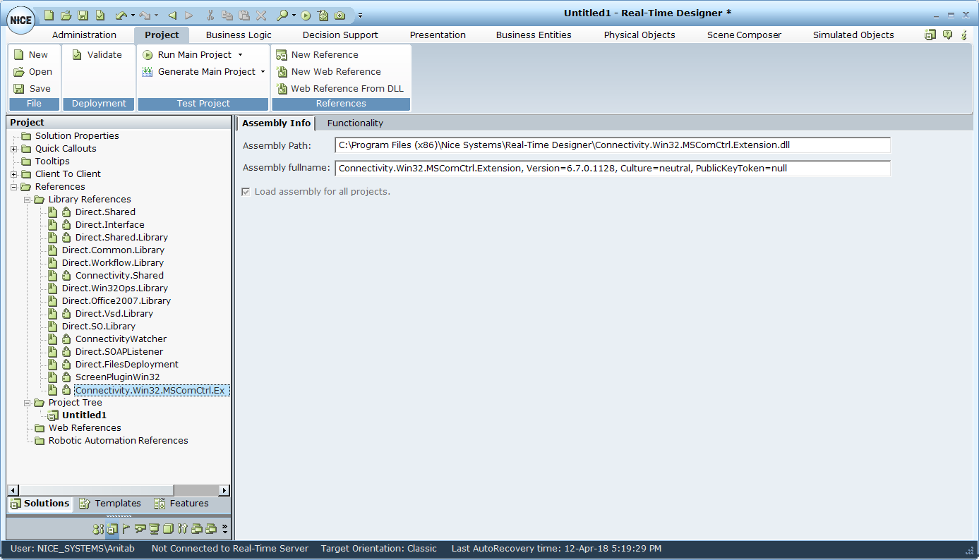Collapse the References tree node
This screenshot has width=979, height=560.
pyautogui.click(x=14, y=187)
